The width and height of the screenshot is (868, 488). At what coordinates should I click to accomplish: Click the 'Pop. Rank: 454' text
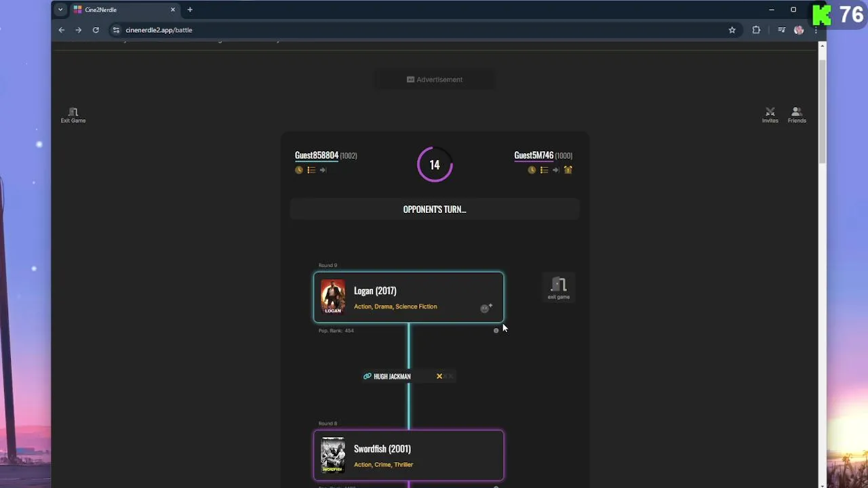pyautogui.click(x=336, y=331)
